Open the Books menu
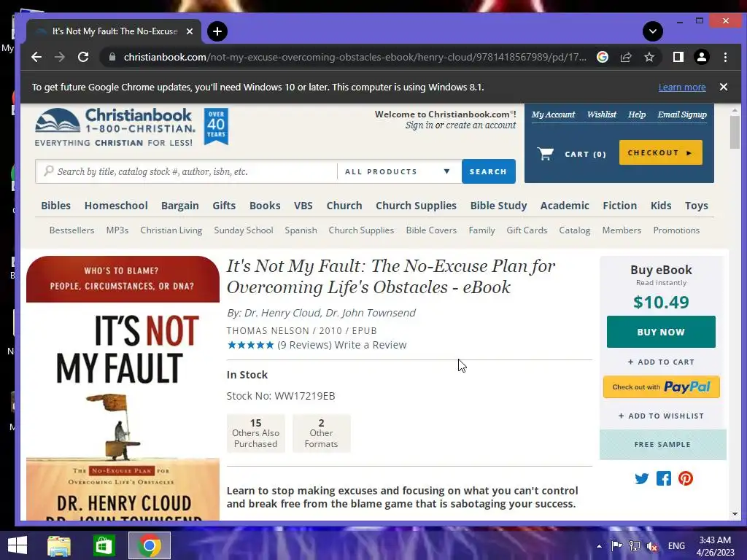 click(265, 206)
